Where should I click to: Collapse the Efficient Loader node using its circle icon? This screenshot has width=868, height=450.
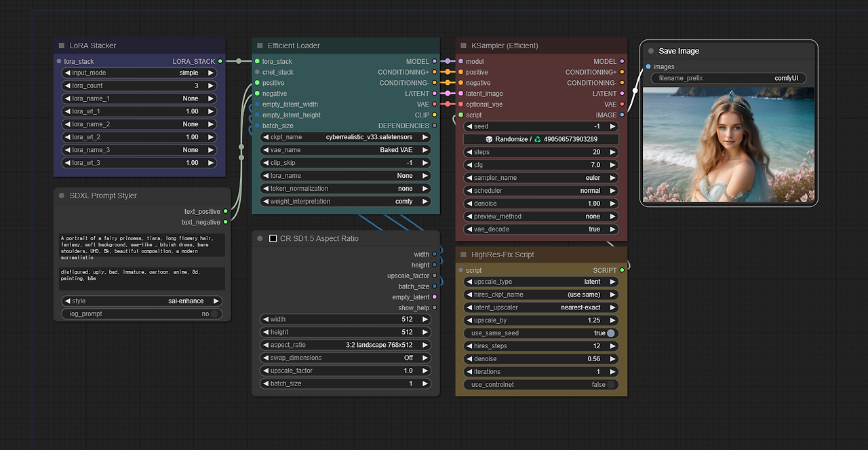[x=259, y=45]
